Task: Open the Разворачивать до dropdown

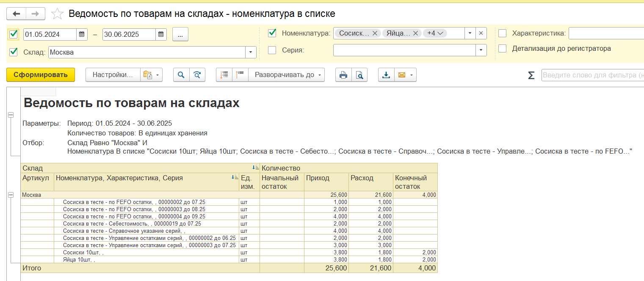Action: click(x=286, y=75)
